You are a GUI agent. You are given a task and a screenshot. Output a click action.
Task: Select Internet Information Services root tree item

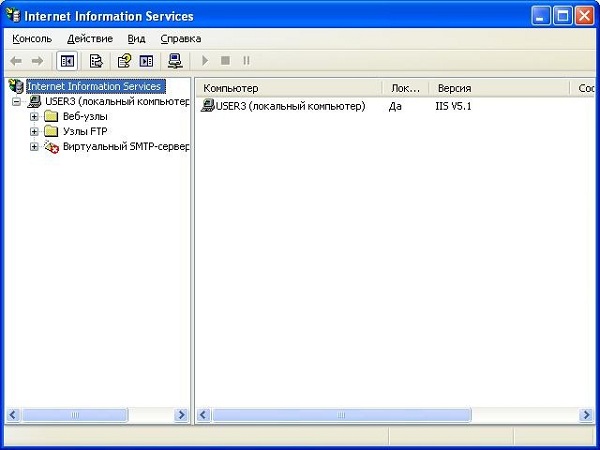click(x=96, y=86)
